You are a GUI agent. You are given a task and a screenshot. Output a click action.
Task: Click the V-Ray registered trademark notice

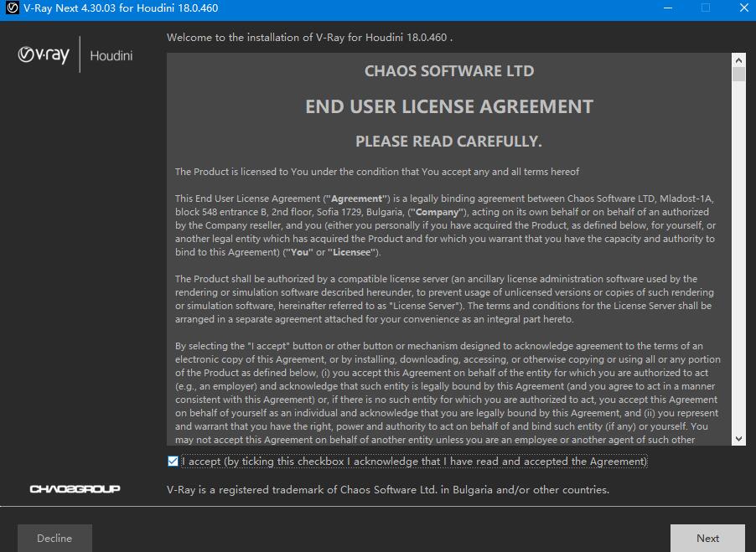(388, 490)
